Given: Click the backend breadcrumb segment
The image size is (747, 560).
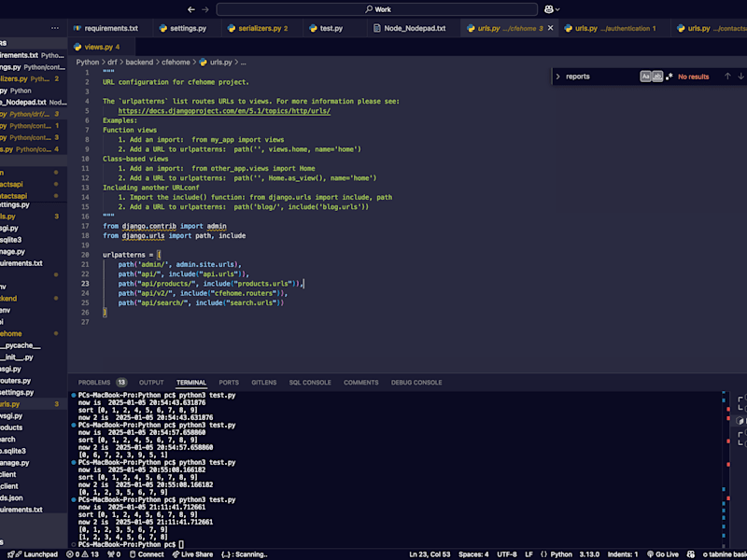Looking at the screenshot, I should [139, 63].
